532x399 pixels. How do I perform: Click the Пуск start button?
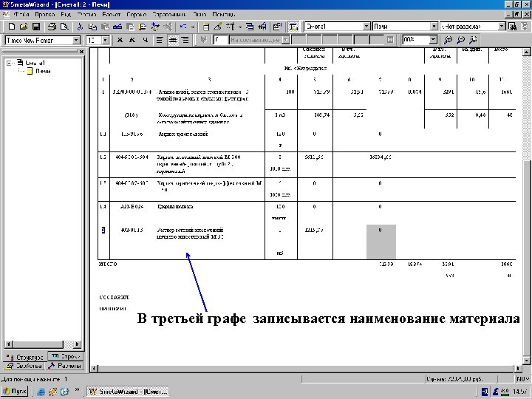tap(15, 391)
